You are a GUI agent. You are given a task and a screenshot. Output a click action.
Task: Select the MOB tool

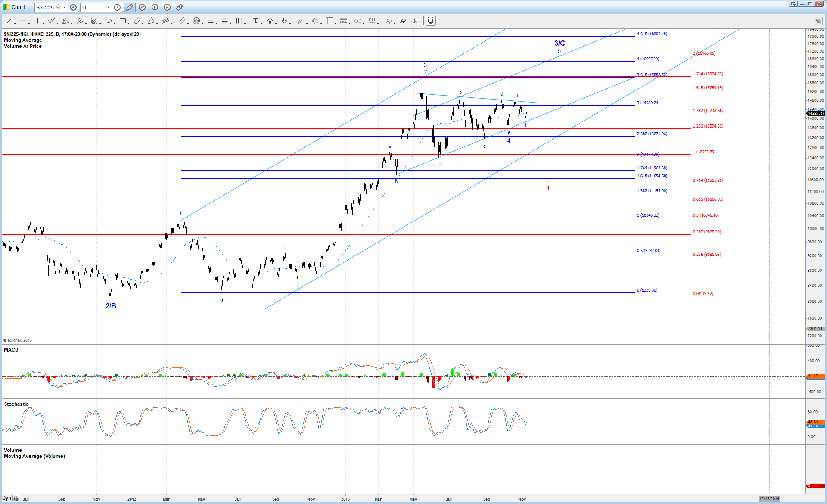(343, 21)
